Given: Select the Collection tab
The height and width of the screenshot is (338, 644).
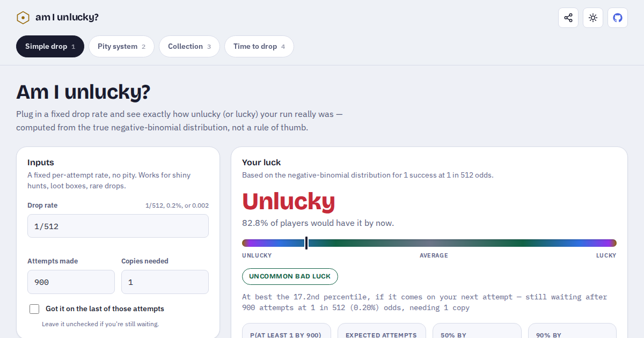Looking at the screenshot, I should (189, 47).
